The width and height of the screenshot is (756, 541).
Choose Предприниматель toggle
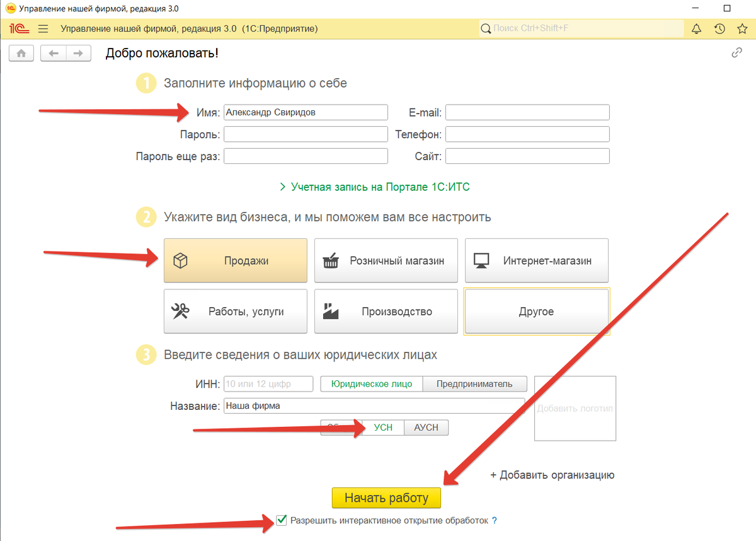pyautogui.click(x=474, y=384)
